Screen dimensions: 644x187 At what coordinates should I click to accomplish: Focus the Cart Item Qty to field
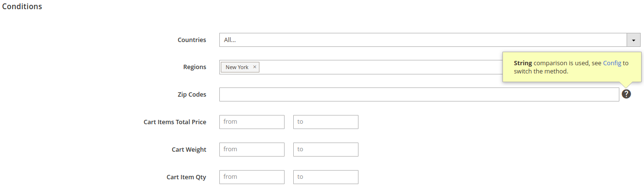click(326, 177)
